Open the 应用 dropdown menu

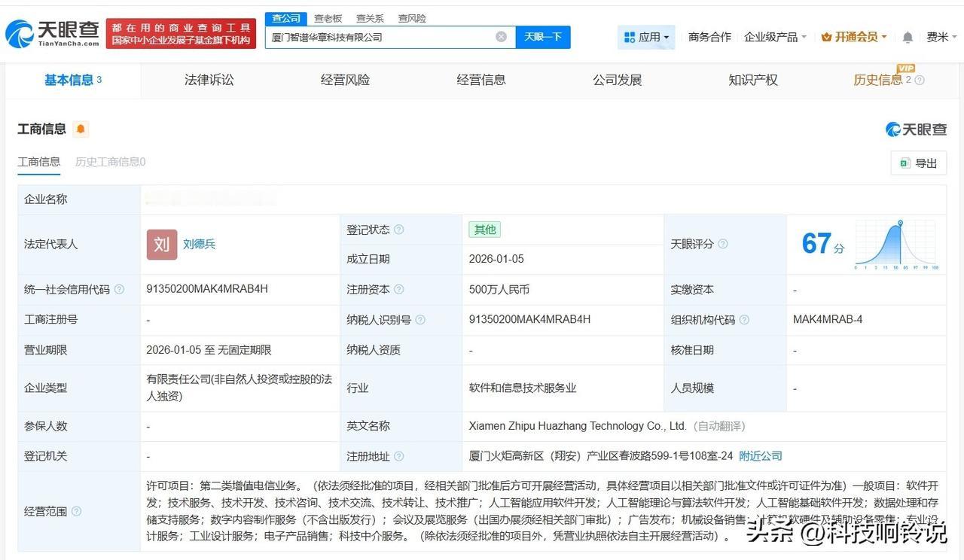pos(649,36)
